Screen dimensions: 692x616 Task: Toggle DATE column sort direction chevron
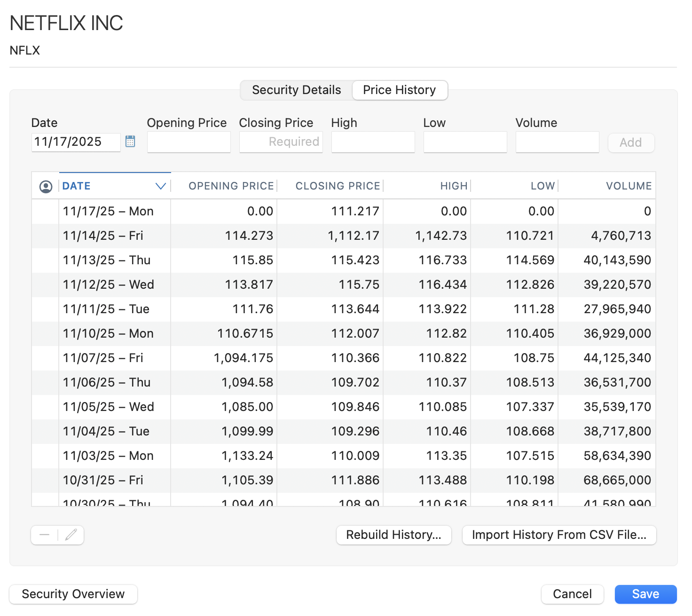(x=161, y=186)
